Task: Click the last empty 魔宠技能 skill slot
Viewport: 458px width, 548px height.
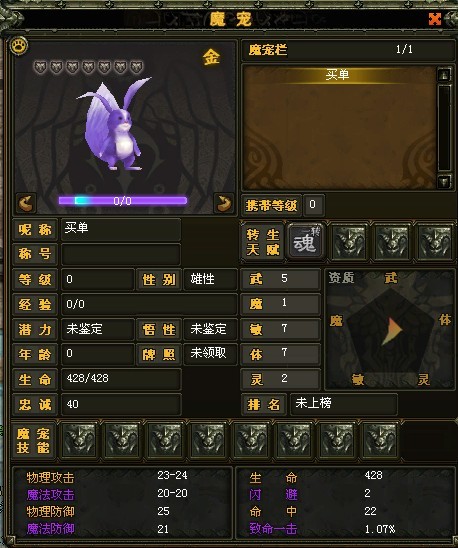Action: point(380,440)
